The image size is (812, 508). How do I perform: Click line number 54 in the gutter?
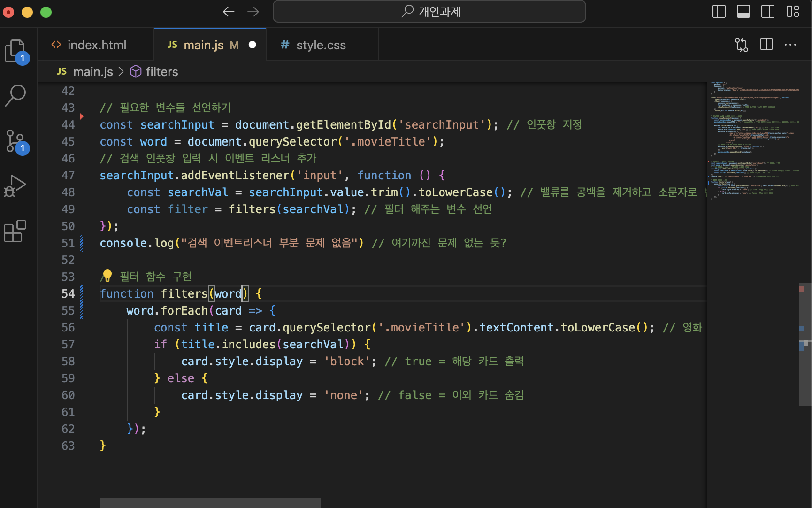coord(68,294)
